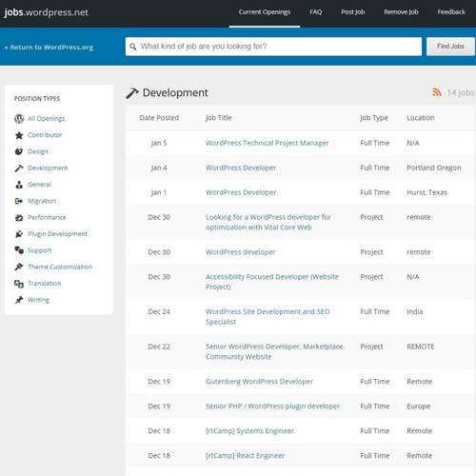
Task: Select the General position type
Action: click(39, 185)
